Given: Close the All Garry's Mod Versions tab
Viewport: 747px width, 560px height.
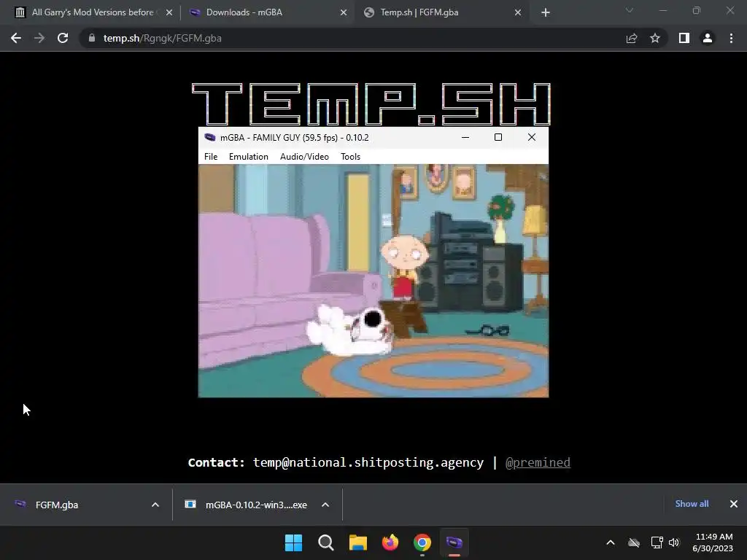Looking at the screenshot, I should click(169, 13).
